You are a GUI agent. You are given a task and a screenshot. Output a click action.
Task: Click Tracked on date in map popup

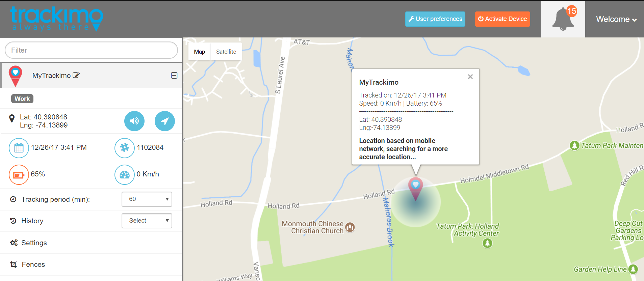403,95
